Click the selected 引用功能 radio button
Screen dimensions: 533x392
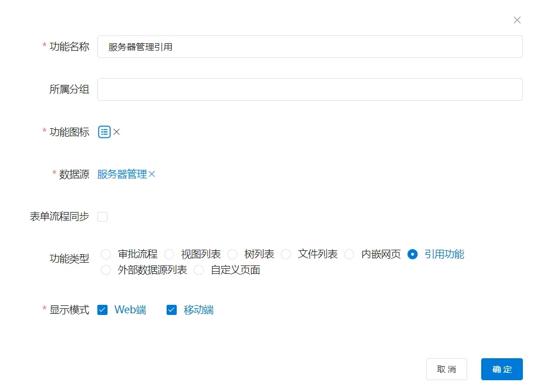click(x=413, y=254)
